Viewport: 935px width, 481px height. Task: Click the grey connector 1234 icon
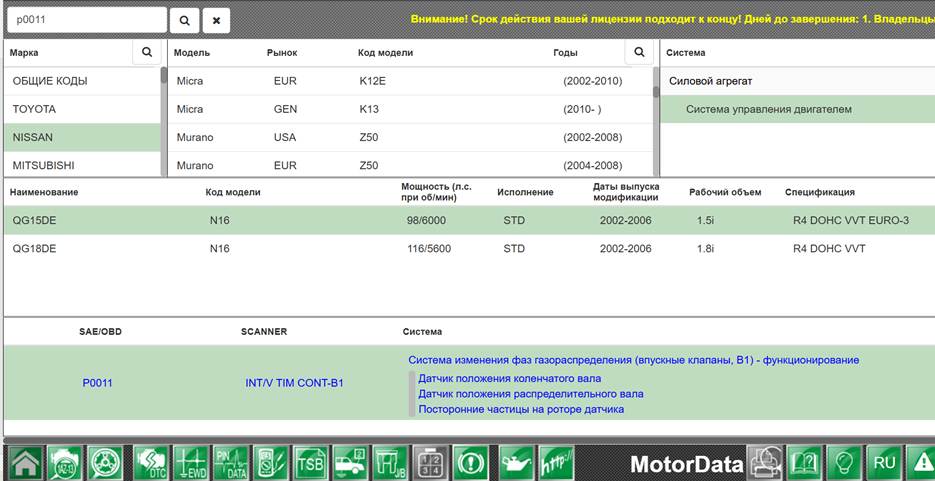[x=430, y=463]
